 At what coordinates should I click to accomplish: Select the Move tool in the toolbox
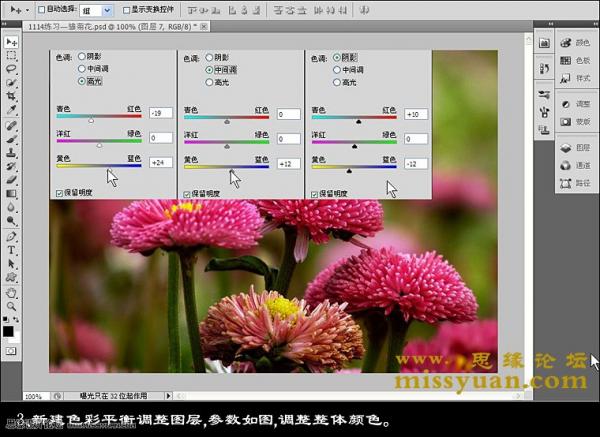coord(11,42)
